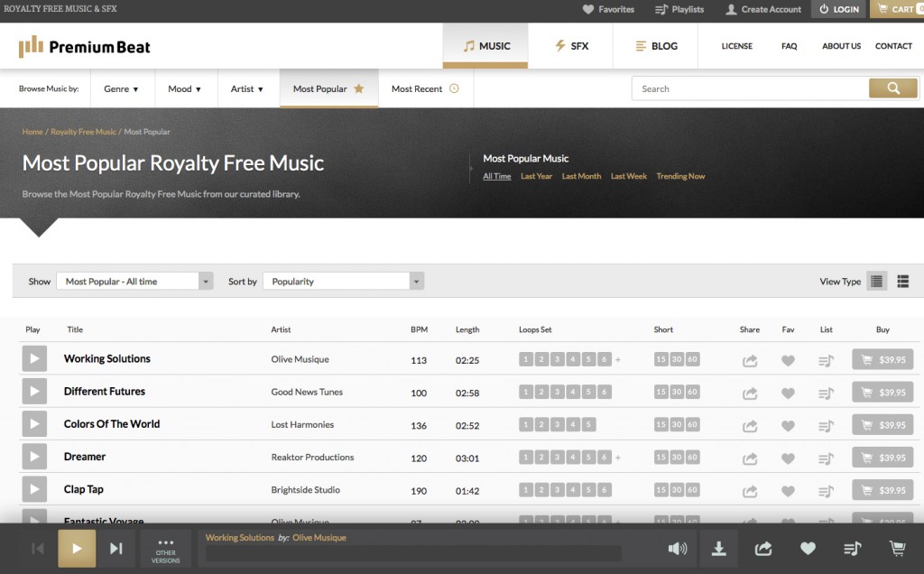Toggle the player volume speaker icon
Screen dimensions: 924x574
677,549
